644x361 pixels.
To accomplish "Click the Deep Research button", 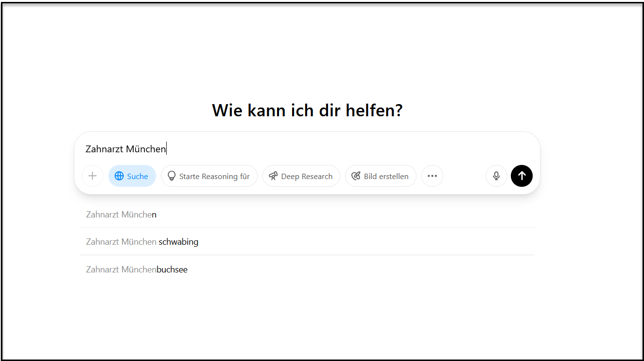I will pyautogui.click(x=301, y=176).
